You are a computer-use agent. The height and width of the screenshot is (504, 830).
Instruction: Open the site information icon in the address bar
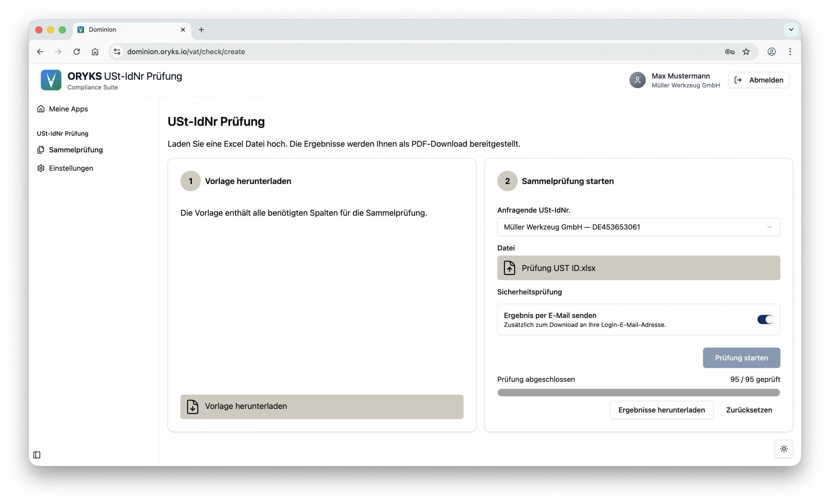click(x=117, y=52)
